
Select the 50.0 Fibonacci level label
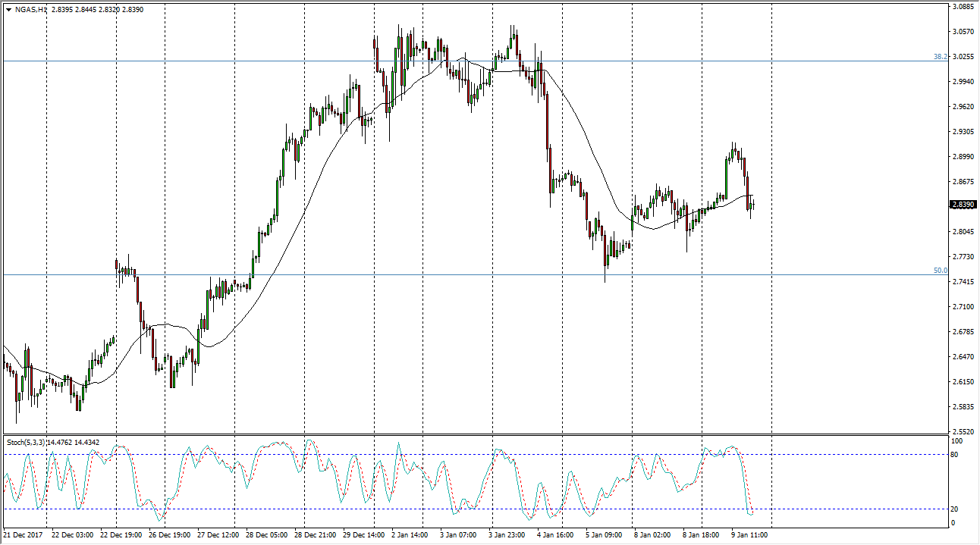point(940,271)
